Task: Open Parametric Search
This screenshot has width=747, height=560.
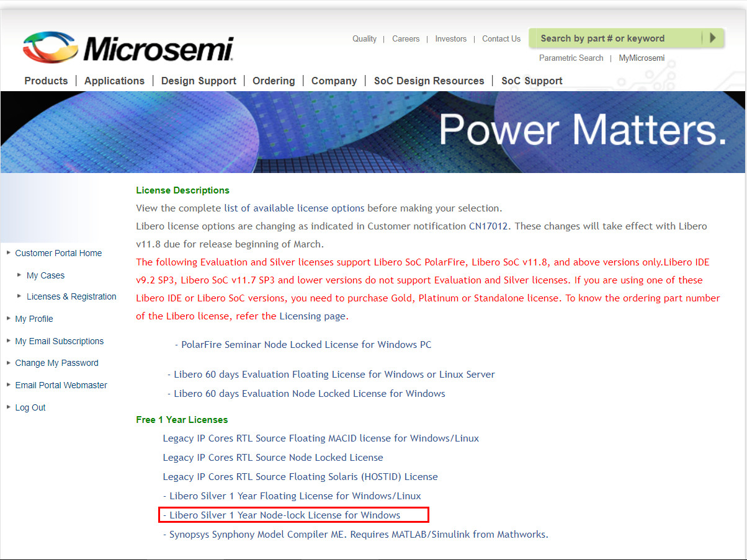Action: coord(571,58)
